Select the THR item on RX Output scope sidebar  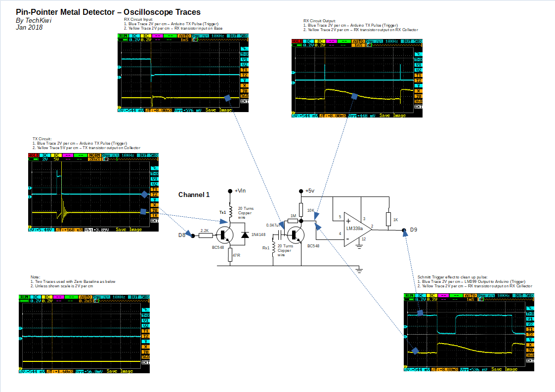[419, 59]
